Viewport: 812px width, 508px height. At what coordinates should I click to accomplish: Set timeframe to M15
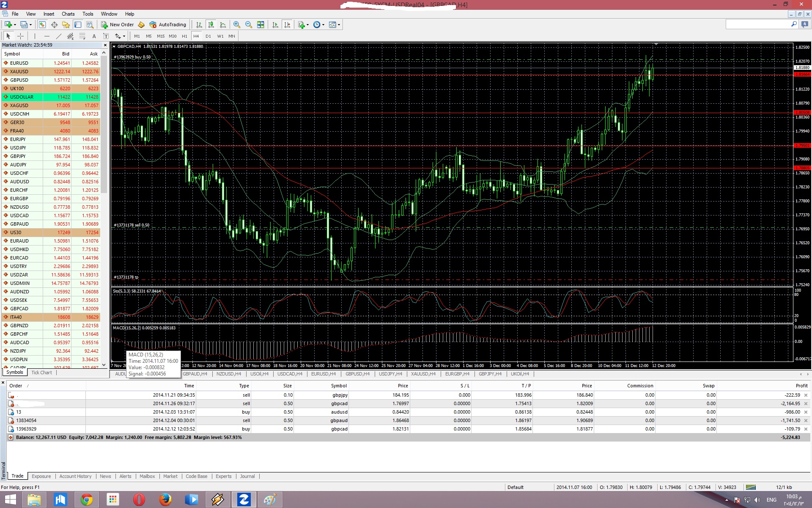161,36
